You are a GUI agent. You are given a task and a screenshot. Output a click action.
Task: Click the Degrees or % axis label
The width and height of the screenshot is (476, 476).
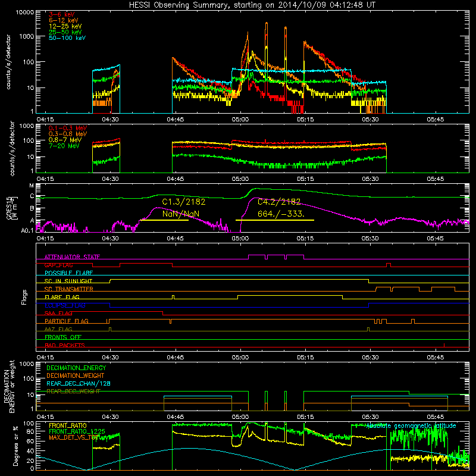click(x=15, y=446)
